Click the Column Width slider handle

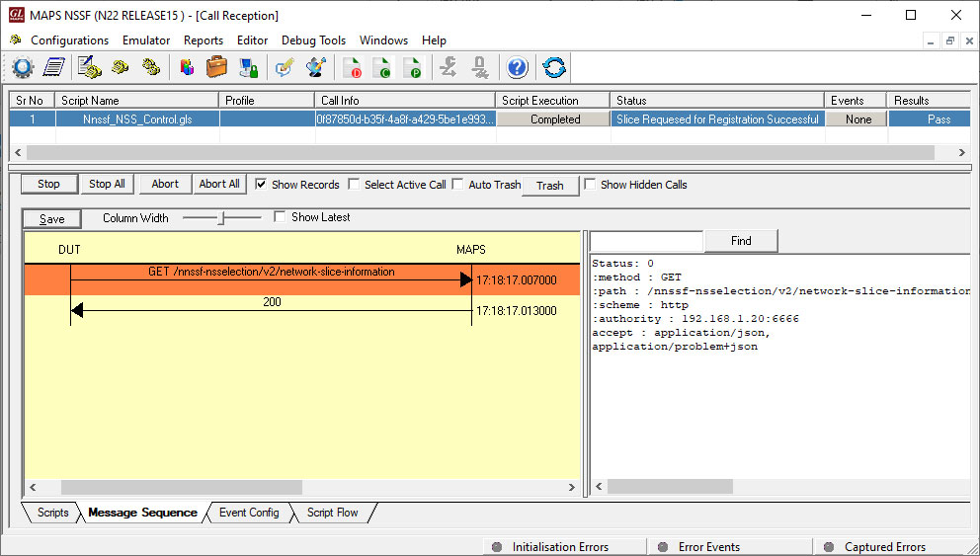pos(220,218)
